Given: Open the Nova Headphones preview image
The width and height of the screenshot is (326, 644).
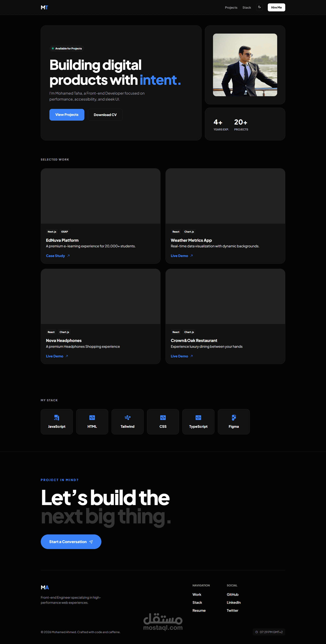Looking at the screenshot, I should click(100, 296).
